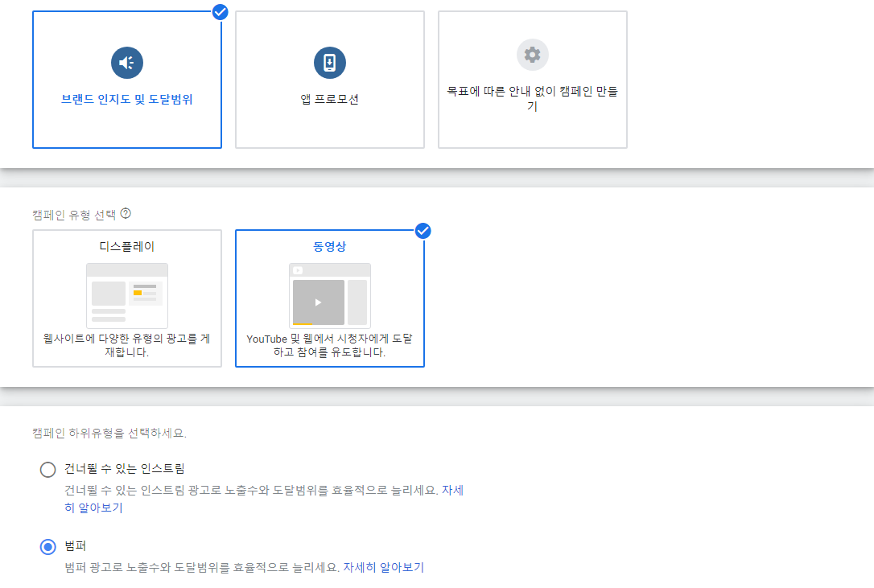The image size is (874, 588).
Task: Select the brand awareness speaker icon
Action: click(126, 62)
